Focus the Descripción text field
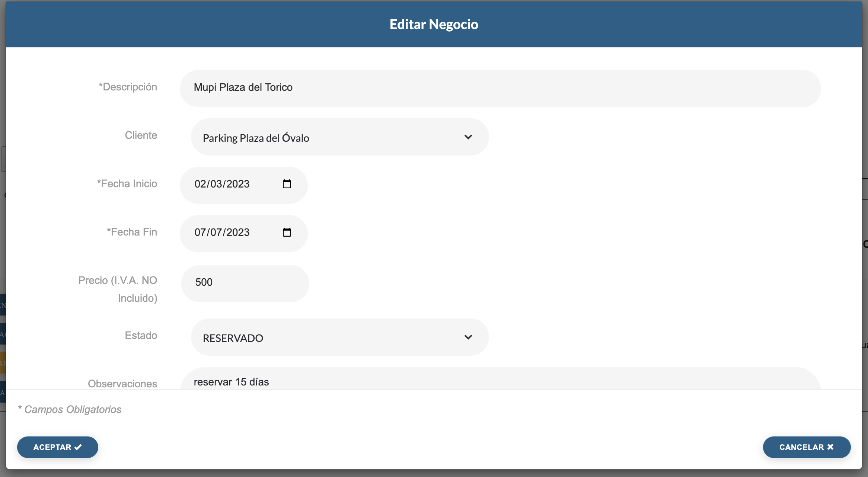Viewport: 868px width, 477px height. [x=500, y=88]
